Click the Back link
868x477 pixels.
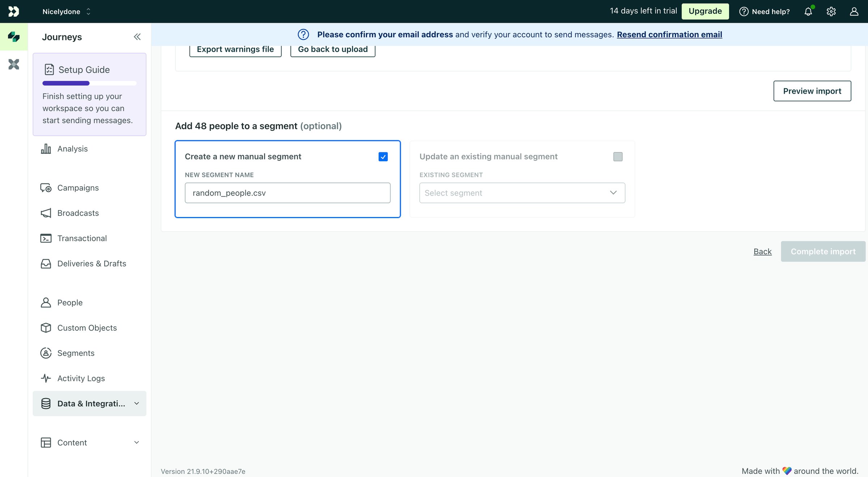point(762,251)
